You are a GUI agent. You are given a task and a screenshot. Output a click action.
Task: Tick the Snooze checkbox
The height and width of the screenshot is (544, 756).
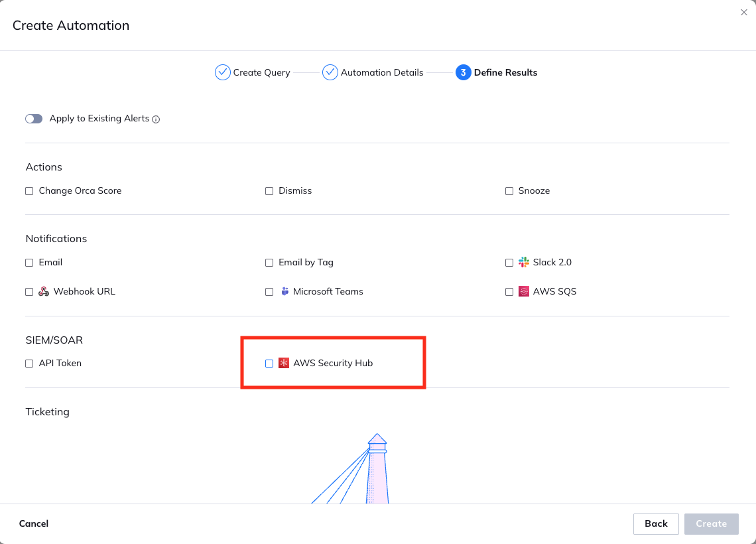tap(509, 191)
